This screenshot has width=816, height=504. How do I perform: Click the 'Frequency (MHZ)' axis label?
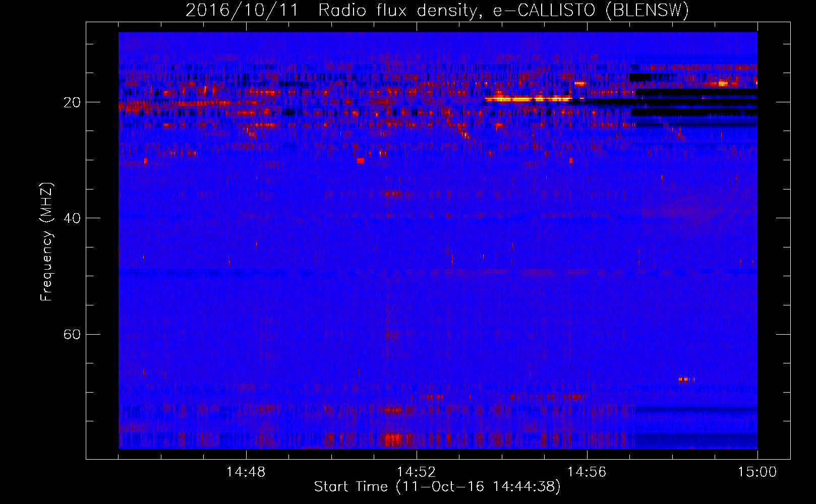[46, 242]
